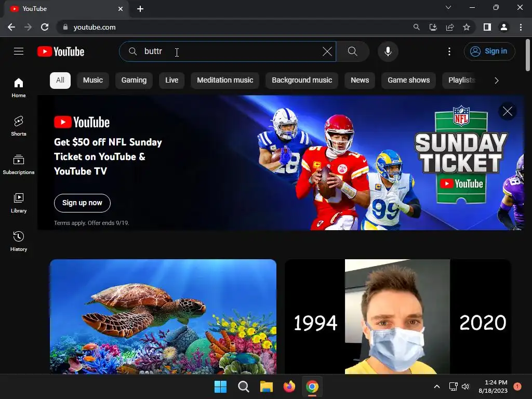
Task: Focus the search box containing 'buttr'
Action: click(x=228, y=51)
